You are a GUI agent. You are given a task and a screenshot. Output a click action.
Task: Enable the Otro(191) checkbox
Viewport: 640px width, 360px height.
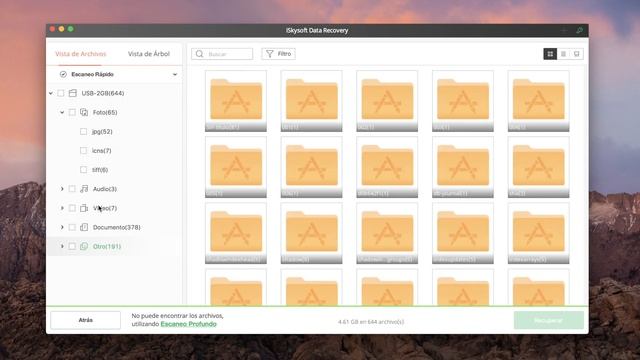click(72, 246)
